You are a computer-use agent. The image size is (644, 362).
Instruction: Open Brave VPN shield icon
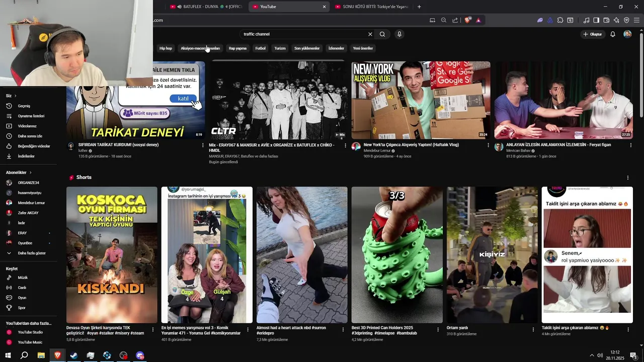click(626, 20)
